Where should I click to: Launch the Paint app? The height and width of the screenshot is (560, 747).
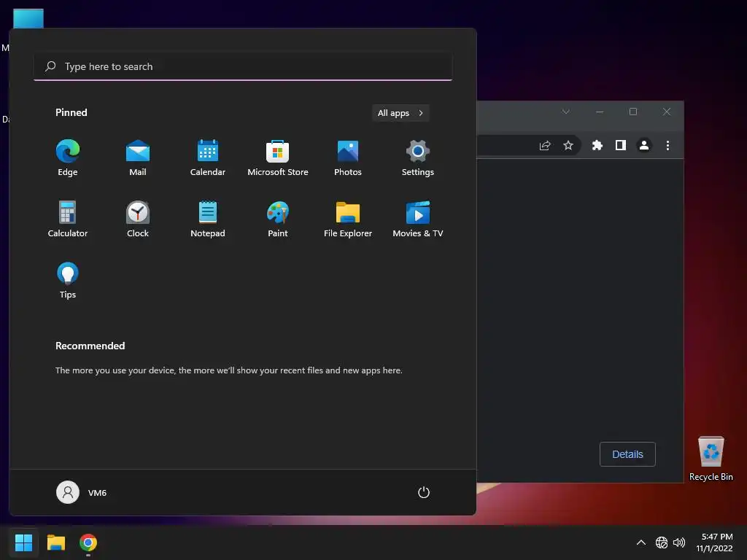pos(278,219)
